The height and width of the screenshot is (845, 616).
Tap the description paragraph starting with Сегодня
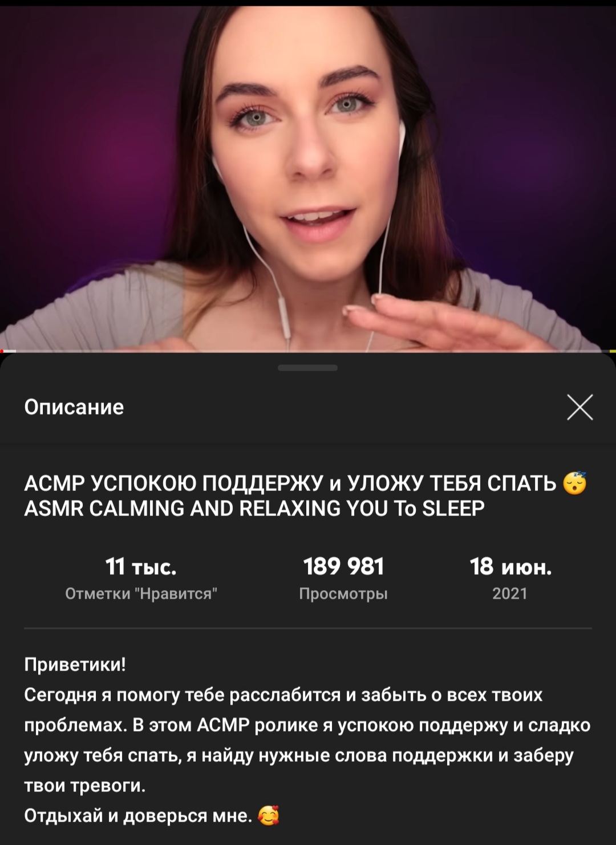pos(308,740)
